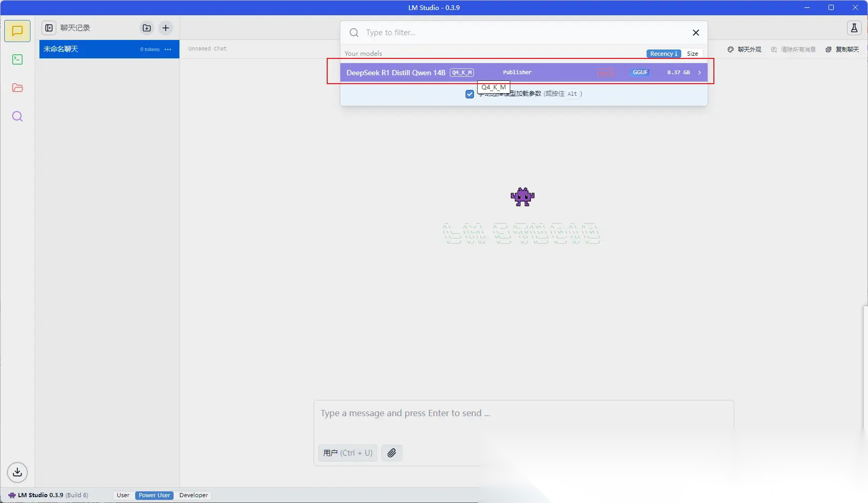Screen dimensions: 868x503
Task: Switch to Power User mode
Action: pyautogui.click(x=154, y=495)
